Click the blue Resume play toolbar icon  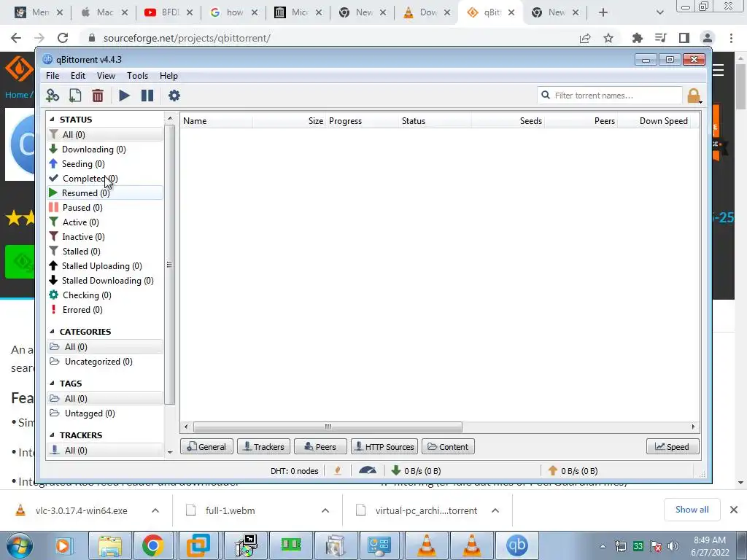[x=124, y=96]
